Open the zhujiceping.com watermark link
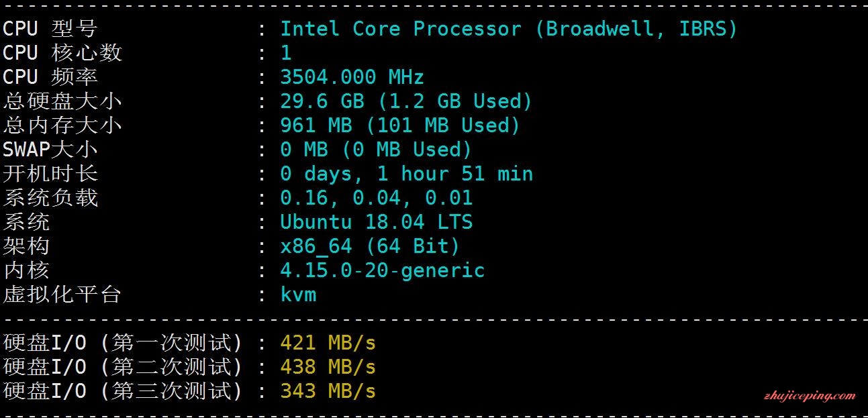Screen dimensions: 868x418 (x=810, y=396)
